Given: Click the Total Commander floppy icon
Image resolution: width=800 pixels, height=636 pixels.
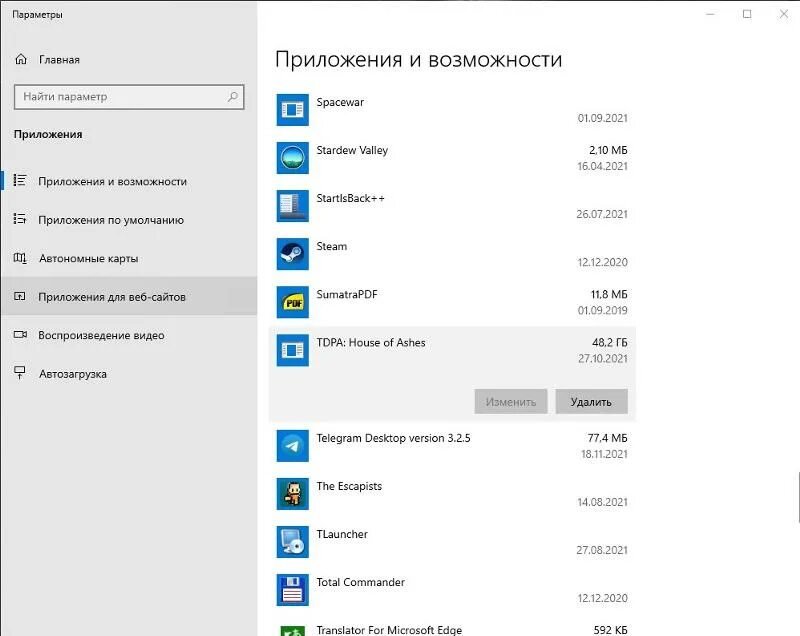Looking at the screenshot, I should pyautogui.click(x=292, y=590).
